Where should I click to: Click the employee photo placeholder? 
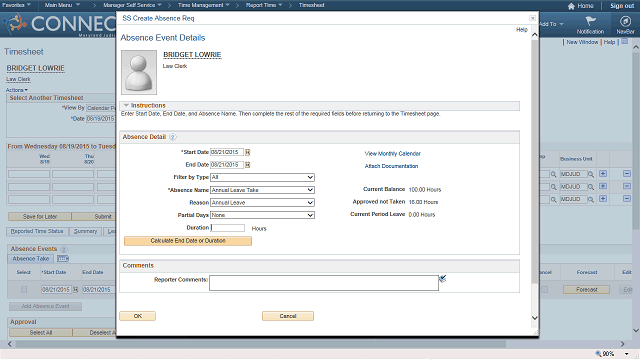point(139,72)
